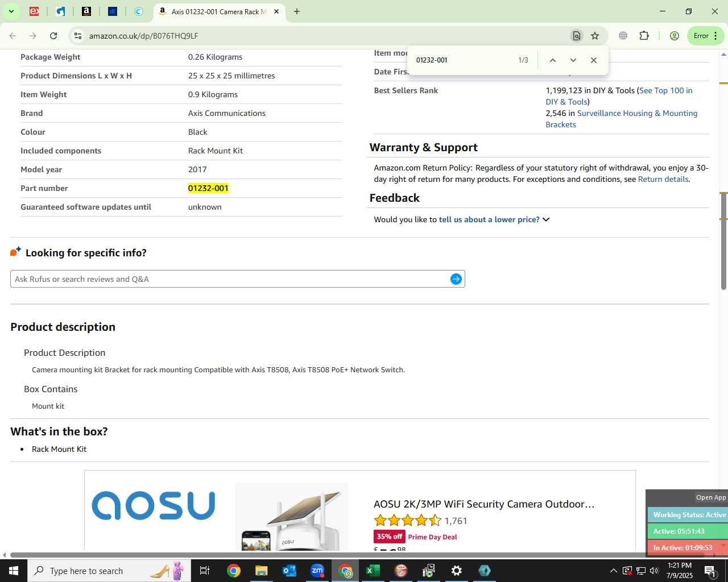Screen dimensions: 728x582
Task: Open the taskbar clock and date
Action: pos(680,571)
